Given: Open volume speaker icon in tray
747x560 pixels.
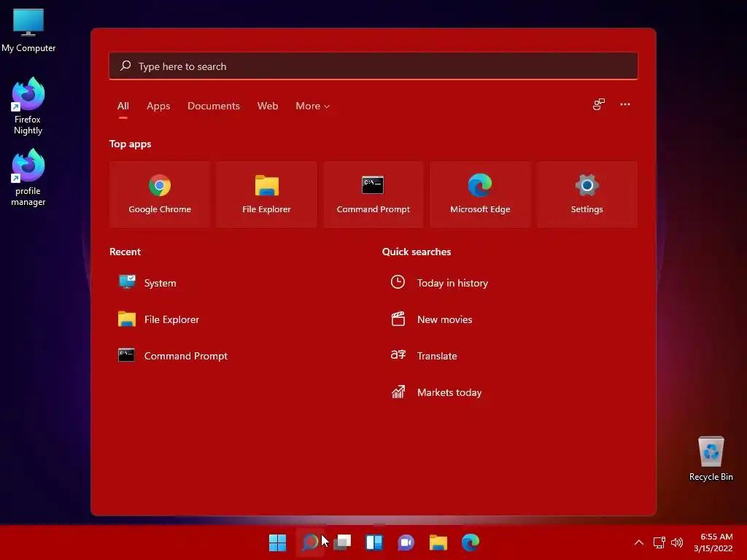Looking at the screenshot, I should point(676,542).
